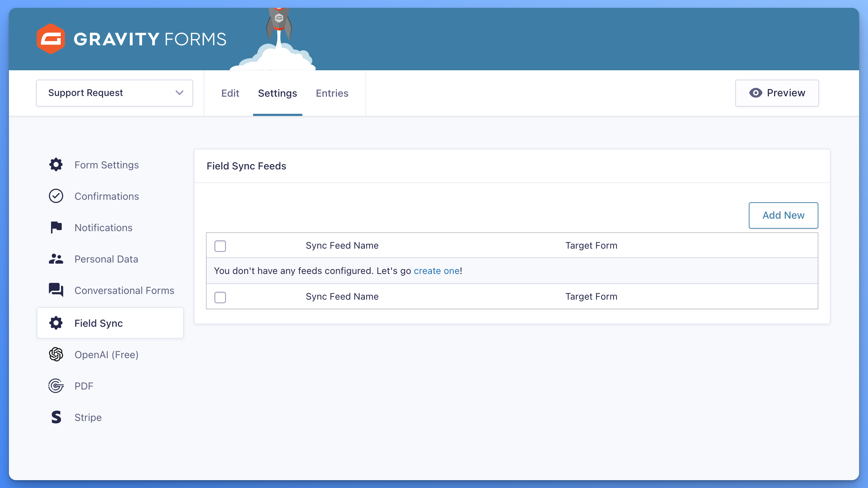Open Form Settings in sidebar

click(110, 165)
